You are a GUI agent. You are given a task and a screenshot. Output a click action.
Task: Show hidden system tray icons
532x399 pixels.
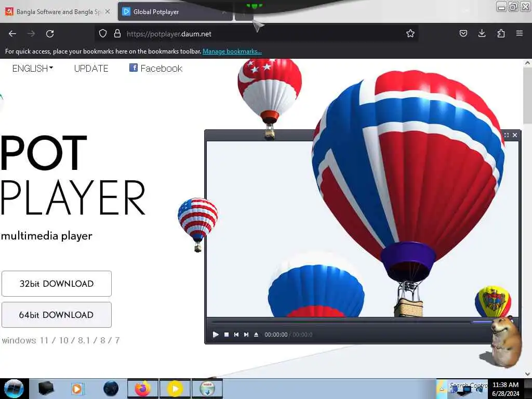(x=442, y=389)
